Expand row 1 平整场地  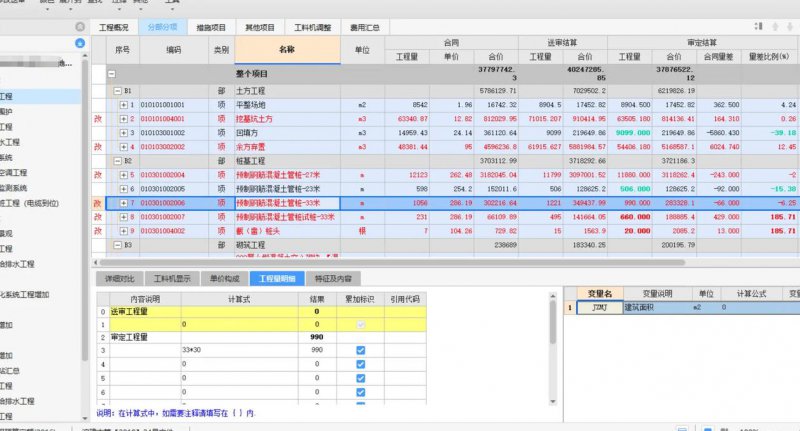coord(123,105)
